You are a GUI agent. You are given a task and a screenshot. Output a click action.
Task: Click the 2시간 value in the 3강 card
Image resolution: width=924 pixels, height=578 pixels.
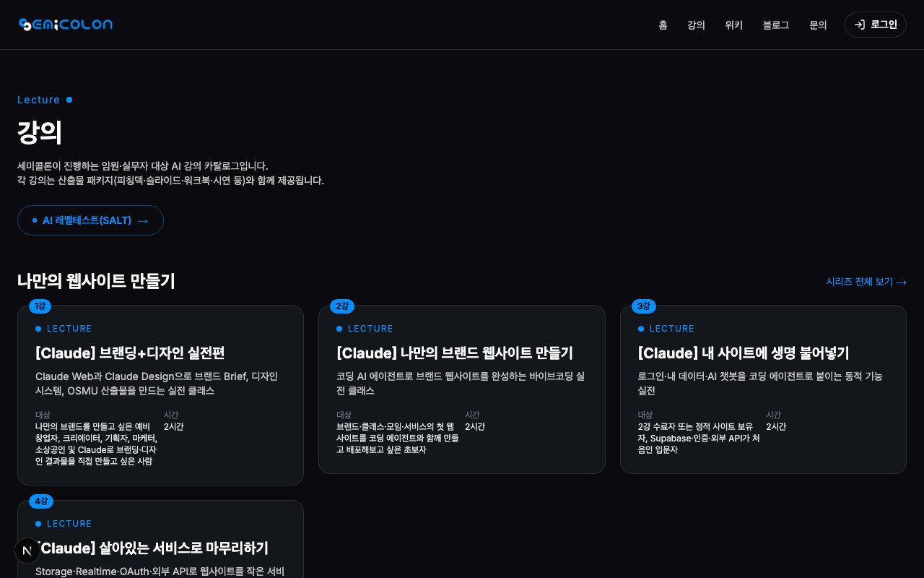(x=776, y=427)
